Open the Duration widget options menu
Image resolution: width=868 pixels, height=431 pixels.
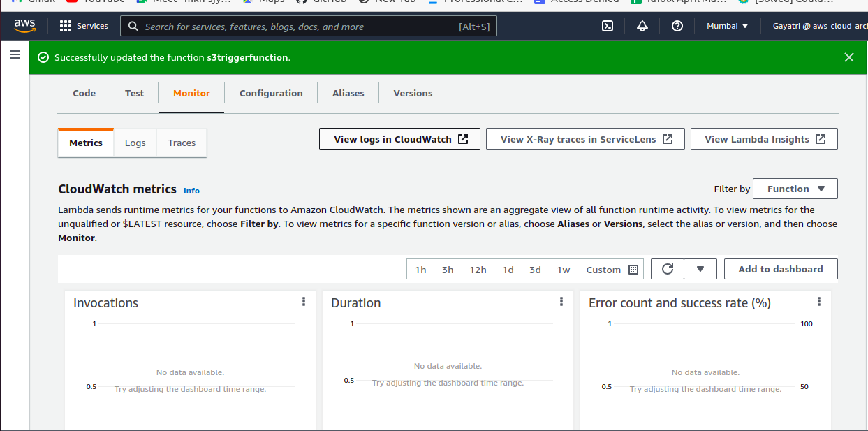pos(561,302)
